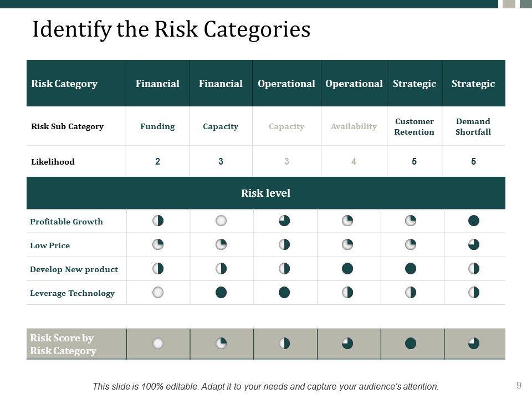Select the Risk level banner row

266,193
